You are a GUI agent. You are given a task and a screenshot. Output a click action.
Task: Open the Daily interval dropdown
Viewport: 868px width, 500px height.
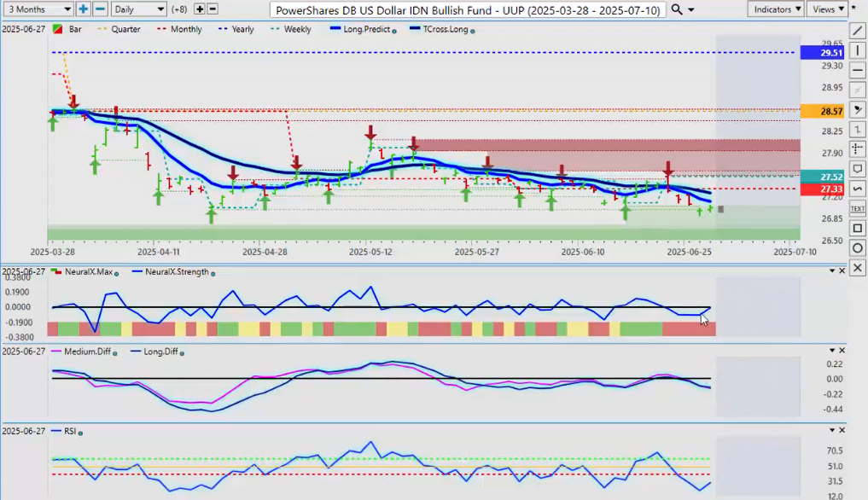tap(138, 9)
